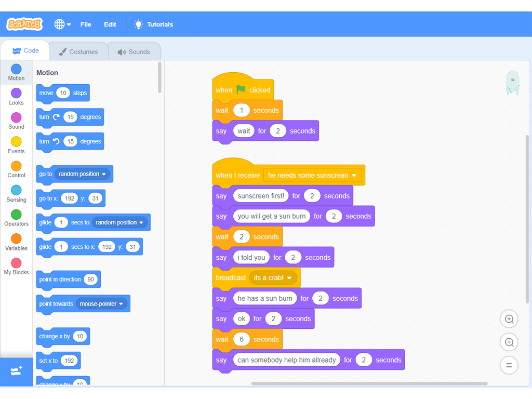The height and width of the screenshot is (399, 532).
Task: Open the globe language menu
Action: 62,24
